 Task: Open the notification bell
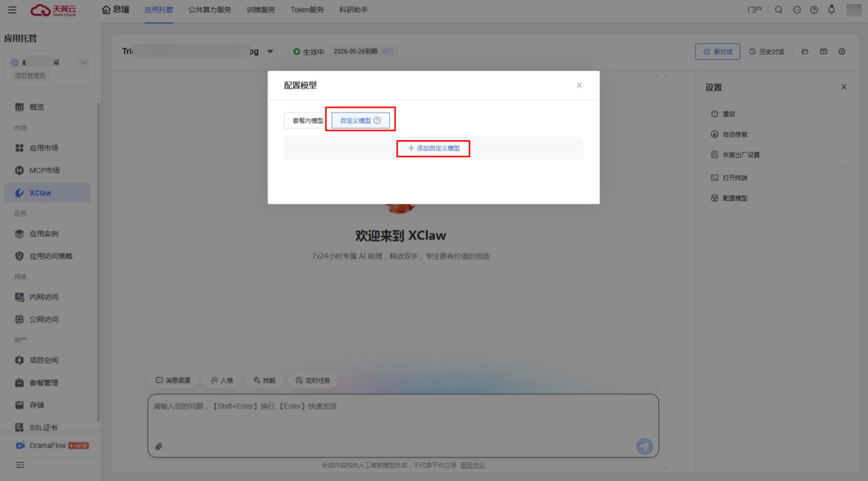[831, 10]
